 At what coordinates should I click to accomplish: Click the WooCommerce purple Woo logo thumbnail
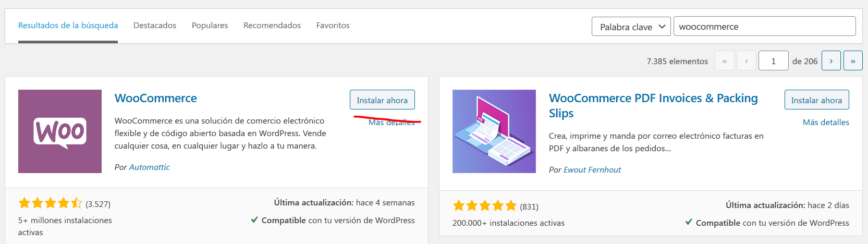point(60,131)
